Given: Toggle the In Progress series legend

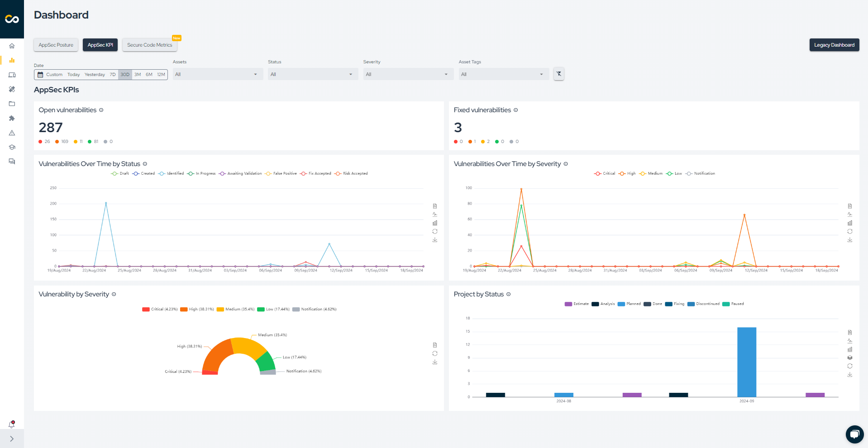Looking at the screenshot, I should [x=201, y=173].
